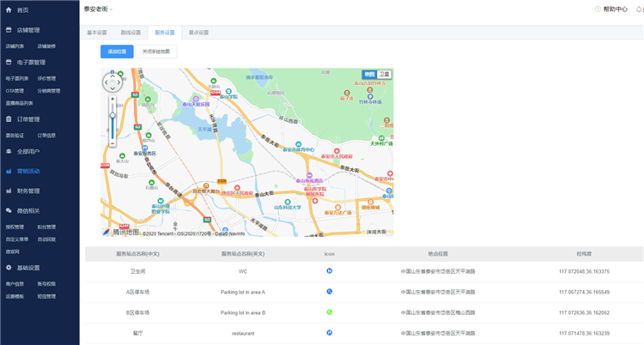Open the 景点设置 tab
Viewport: 644px width, 345px height.
pos(198,33)
